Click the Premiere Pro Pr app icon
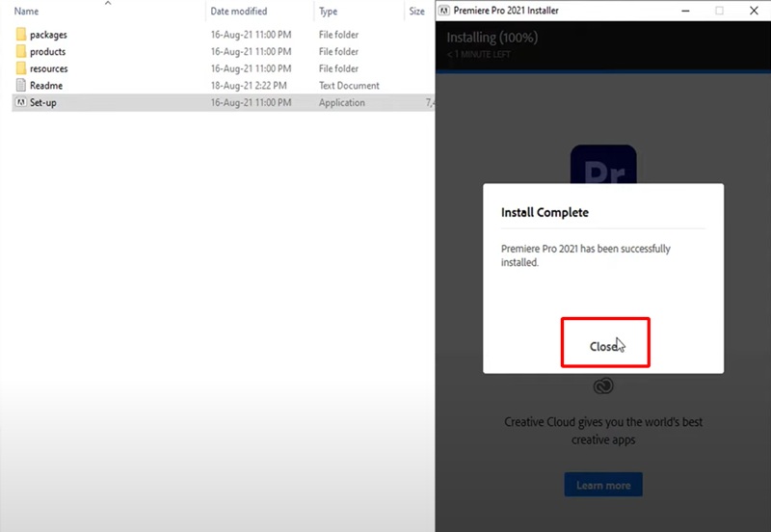Image resolution: width=771 pixels, height=532 pixels. 603,164
